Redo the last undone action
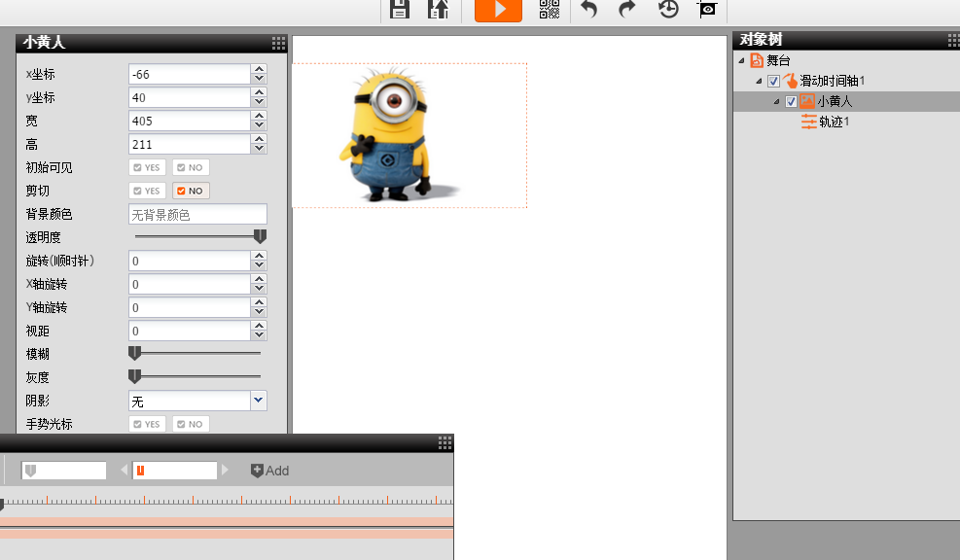The width and height of the screenshot is (960, 560). point(627,9)
